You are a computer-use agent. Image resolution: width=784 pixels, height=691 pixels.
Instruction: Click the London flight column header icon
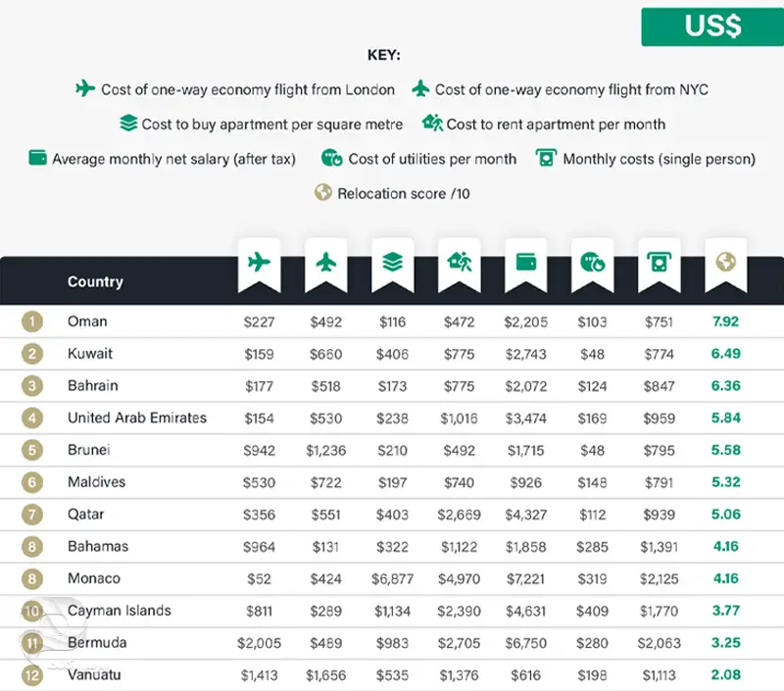pos(259,262)
